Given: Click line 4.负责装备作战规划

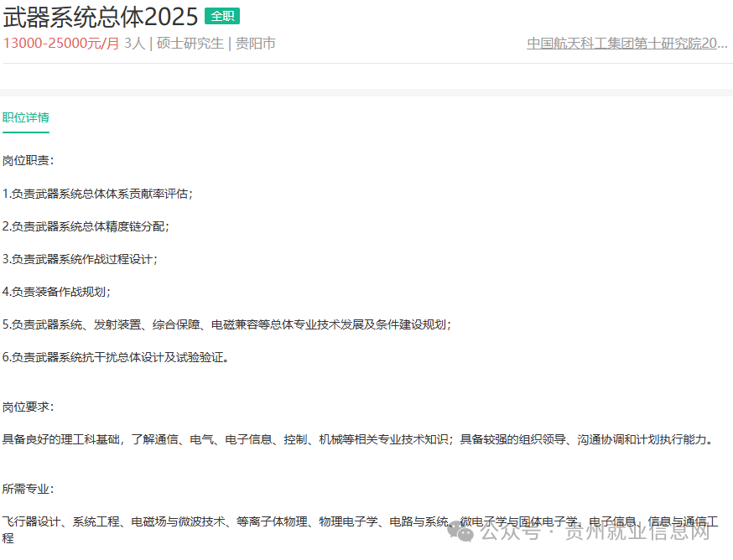Looking at the screenshot, I should (56, 292).
